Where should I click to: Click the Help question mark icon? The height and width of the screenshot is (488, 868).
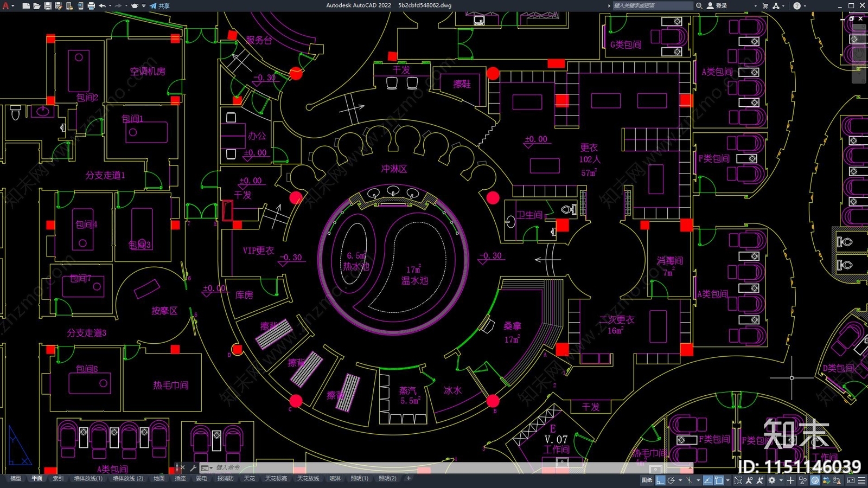click(797, 6)
